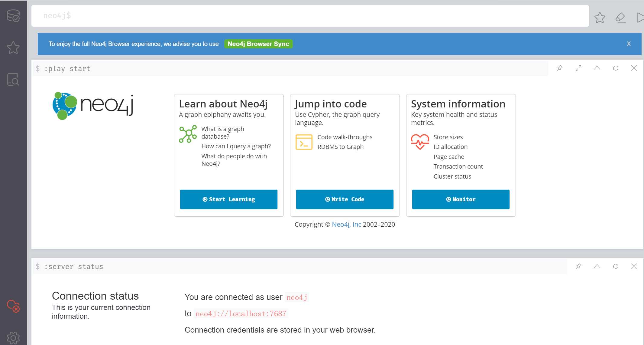Click the graph nodes icon
Screen dimensions: 644x345
tap(188, 134)
